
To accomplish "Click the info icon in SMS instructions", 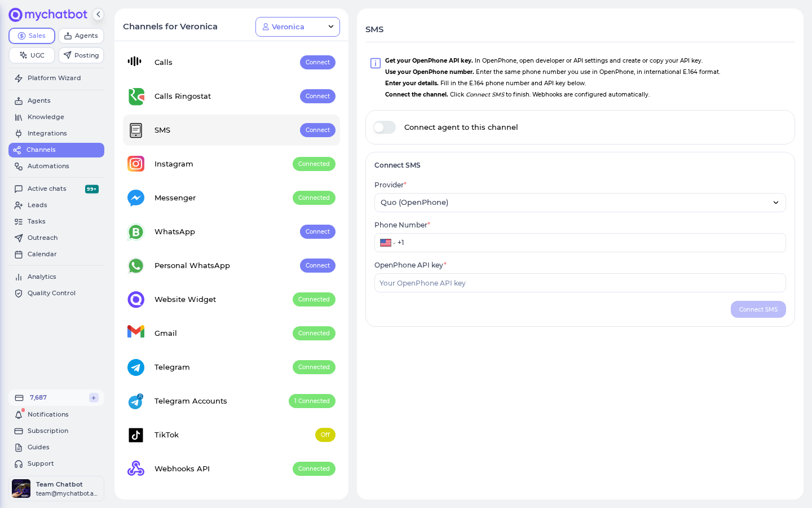I will click(x=376, y=63).
